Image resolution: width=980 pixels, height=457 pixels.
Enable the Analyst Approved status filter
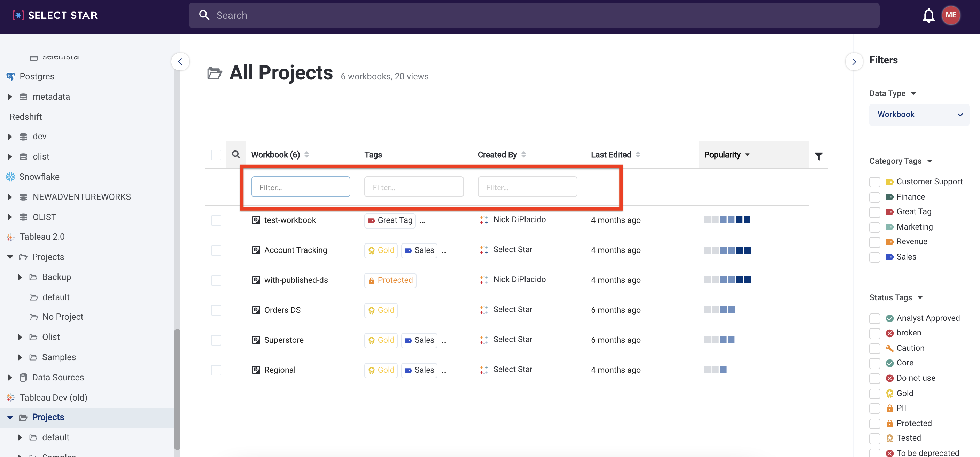(874, 318)
